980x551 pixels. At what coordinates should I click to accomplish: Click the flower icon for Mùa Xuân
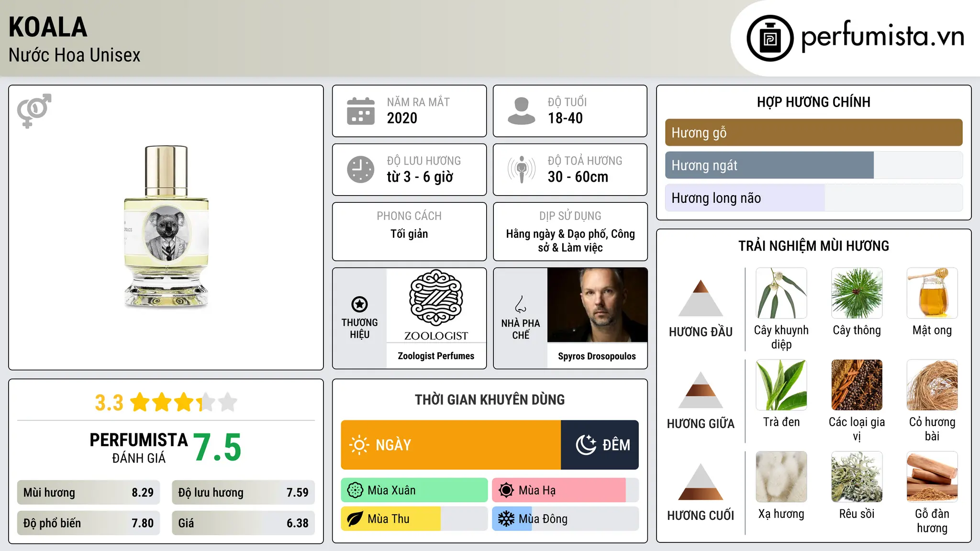pyautogui.click(x=355, y=490)
